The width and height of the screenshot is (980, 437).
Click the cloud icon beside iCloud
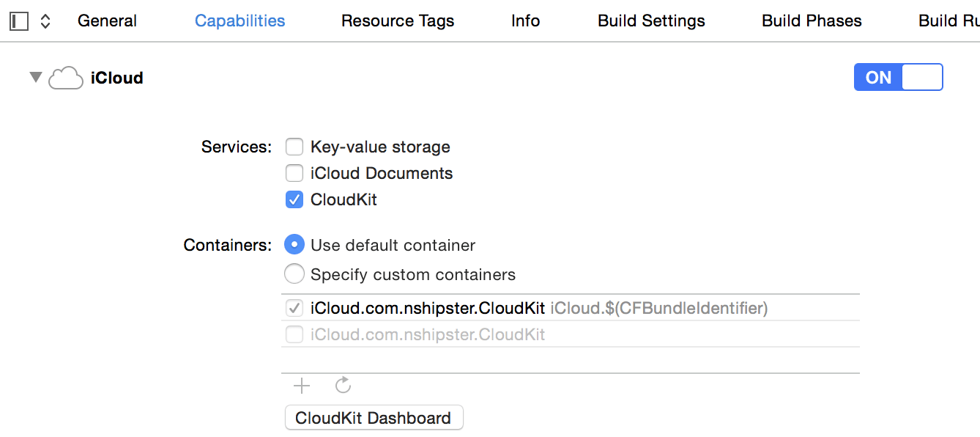[x=65, y=78]
